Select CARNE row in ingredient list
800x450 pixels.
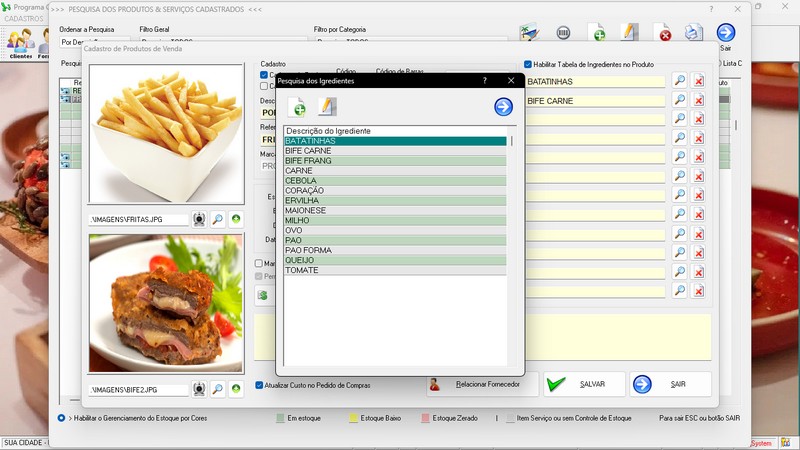(395, 171)
